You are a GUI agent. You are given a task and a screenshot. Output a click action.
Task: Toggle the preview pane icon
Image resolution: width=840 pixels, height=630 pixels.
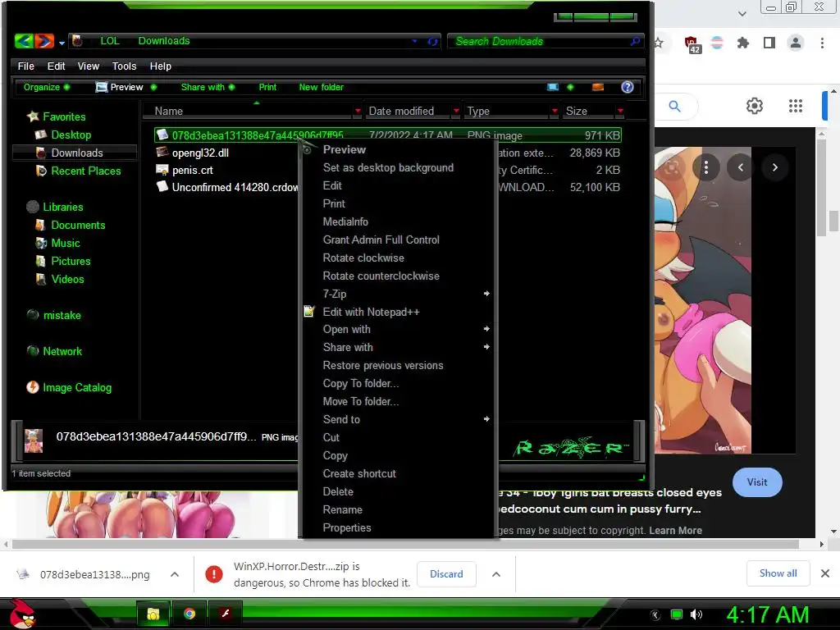point(598,87)
